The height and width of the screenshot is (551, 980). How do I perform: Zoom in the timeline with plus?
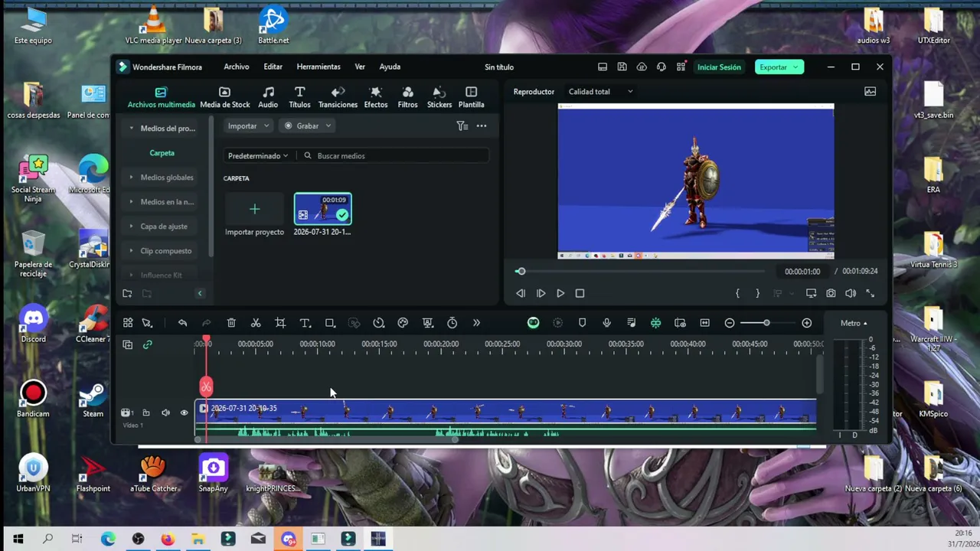pos(806,323)
